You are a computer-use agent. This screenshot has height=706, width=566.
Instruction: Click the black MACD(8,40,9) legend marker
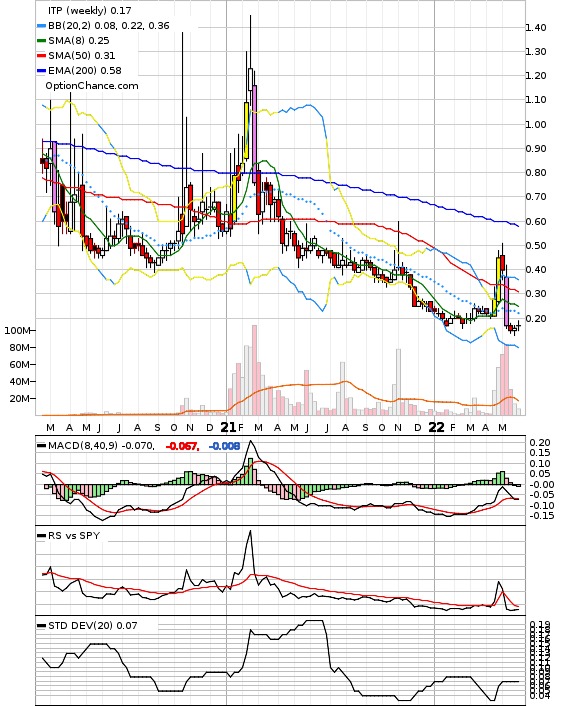coord(41,446)
